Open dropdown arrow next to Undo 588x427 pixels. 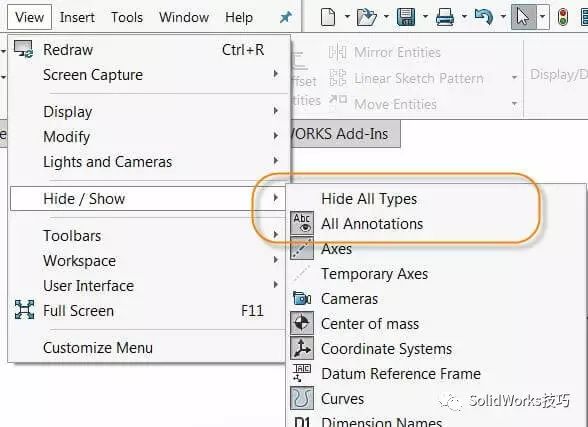[x=503, y=17]
